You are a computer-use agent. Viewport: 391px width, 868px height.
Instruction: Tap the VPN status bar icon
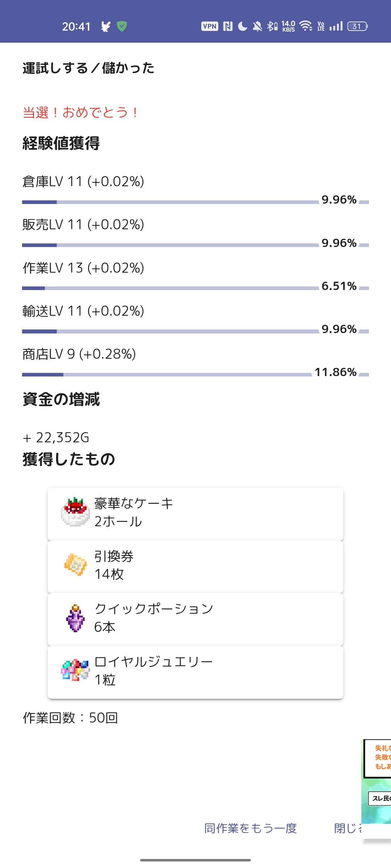pos(210,26)
